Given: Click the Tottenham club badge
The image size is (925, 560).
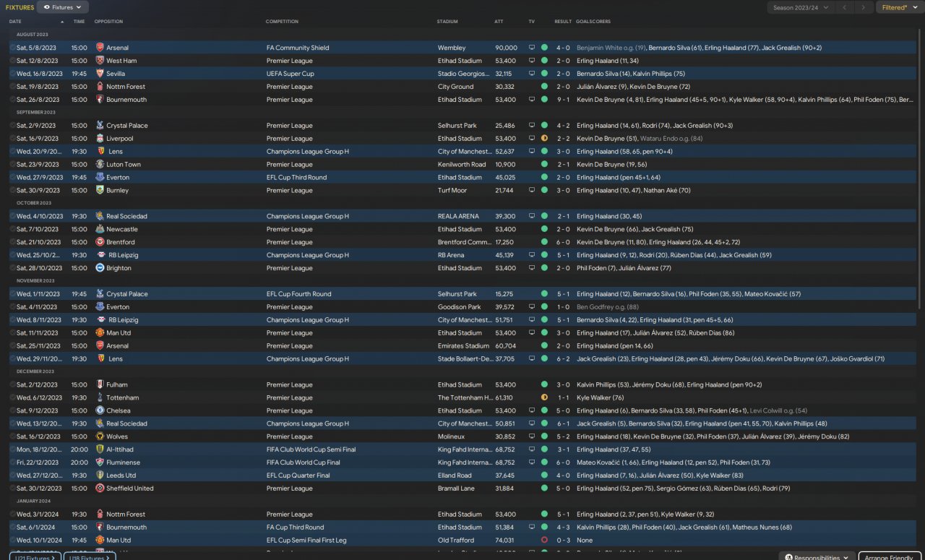Looking at the screenshot, I should pyautogui.click(x=100, y=398).
